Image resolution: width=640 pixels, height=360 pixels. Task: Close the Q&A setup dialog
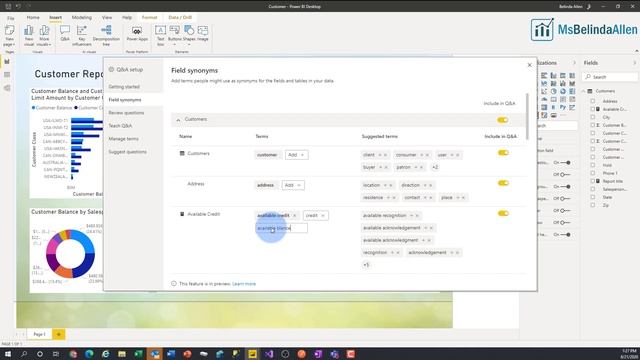coord(529,65)
